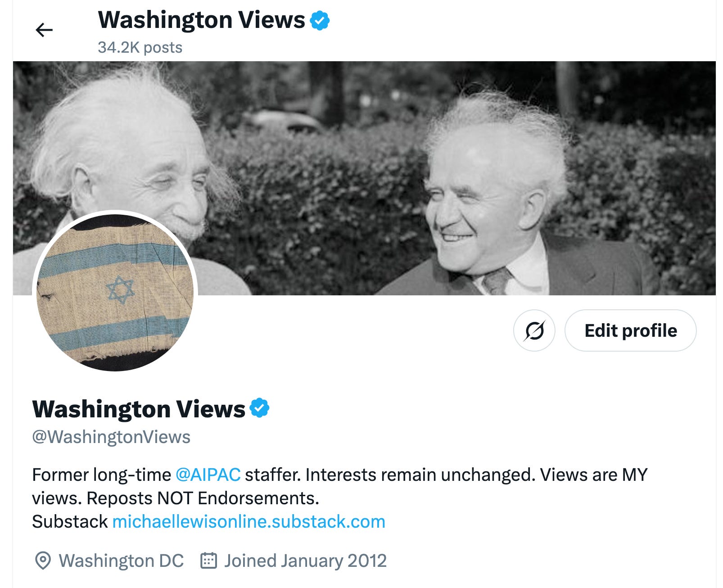
Task: Follow the @AIPAC mention link
Action: click(x=208, y=475)
